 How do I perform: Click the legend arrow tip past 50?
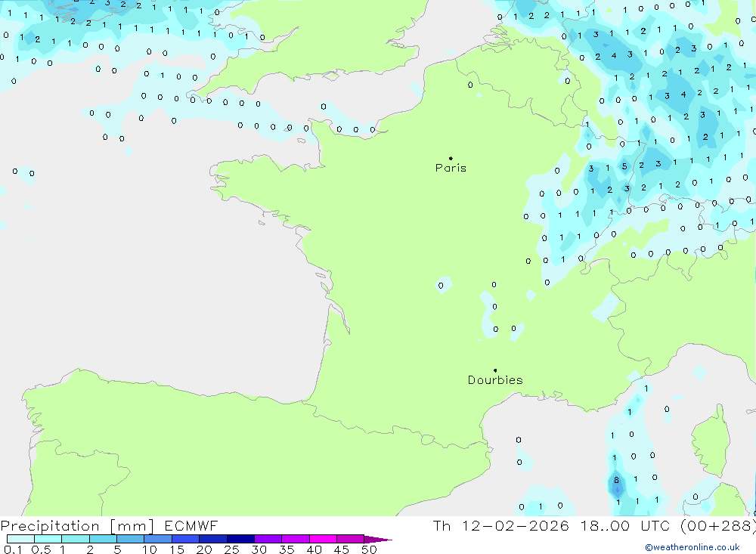coord(379,539)
